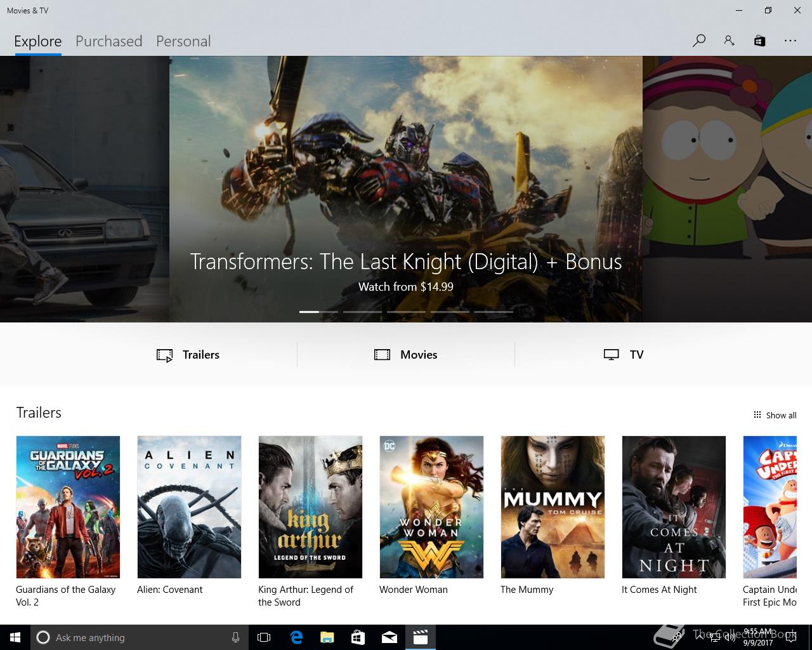Open the Movies section label
This screenshot has height=650, width=812.
pyautogui.click(x=419, y=355)
